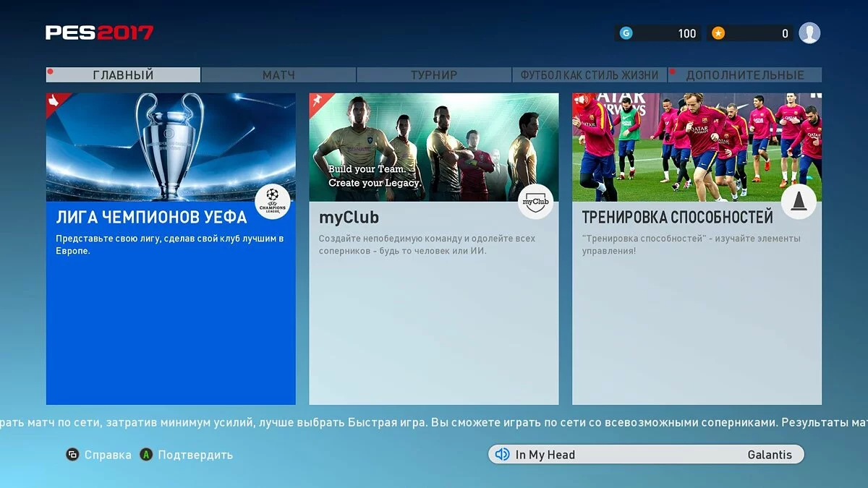This screenshot has height=488, width=868.
Task: Click the green A button icon
Action: pyautogui.click(x=146, y=455)
